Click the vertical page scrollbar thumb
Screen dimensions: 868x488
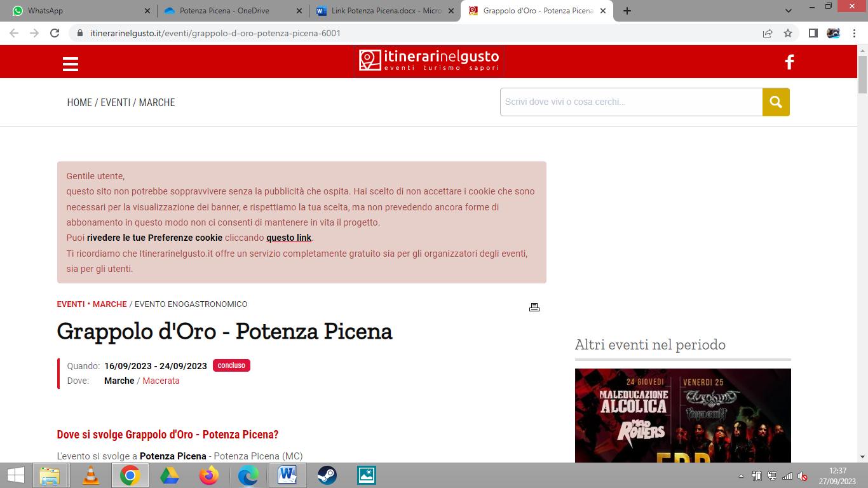point(862,74)
